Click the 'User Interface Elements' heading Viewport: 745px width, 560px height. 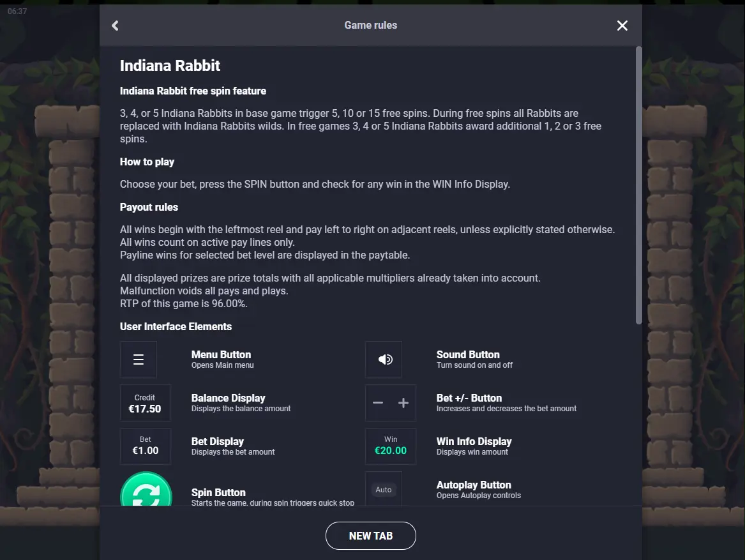click(x=176, y=326)
